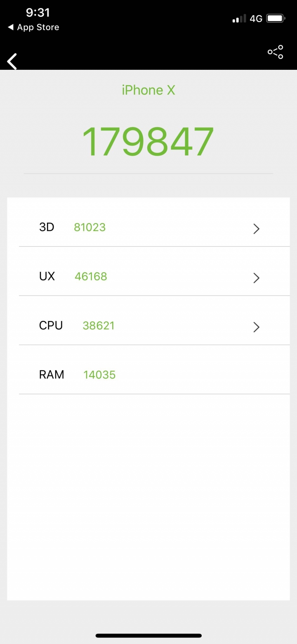Expand the CPU score chevron

coord(256,327)
